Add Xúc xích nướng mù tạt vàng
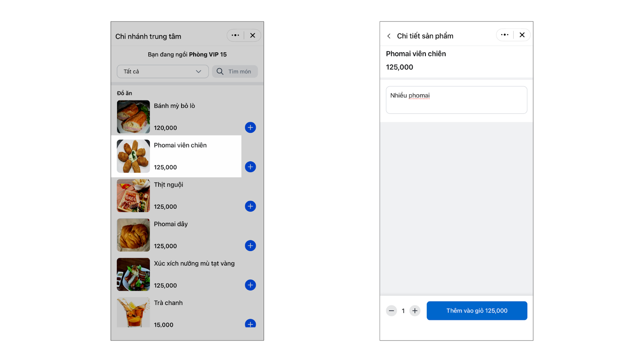Image resolution: width=644 pixels, height=362 pixels. (250, 285)
